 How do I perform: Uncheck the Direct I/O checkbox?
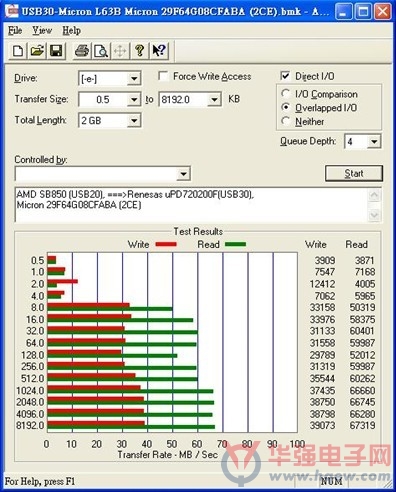click(x=285, y=76)
